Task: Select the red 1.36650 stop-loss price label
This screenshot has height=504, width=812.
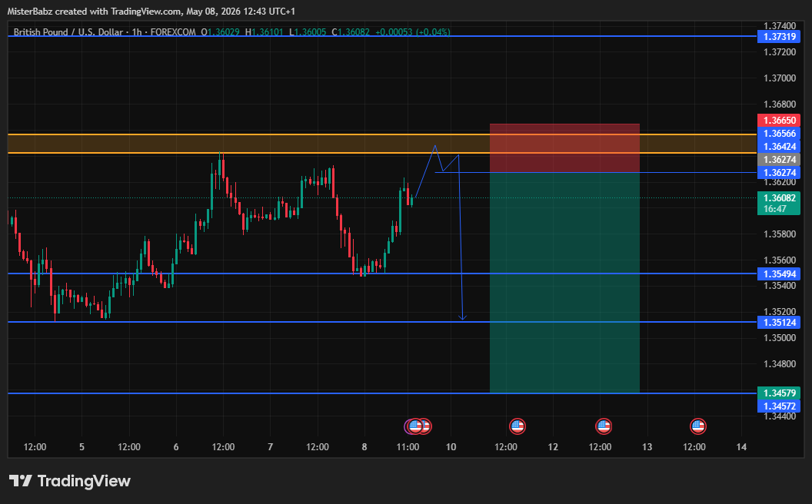Action: pyautogui.click(x=779, y=120)
